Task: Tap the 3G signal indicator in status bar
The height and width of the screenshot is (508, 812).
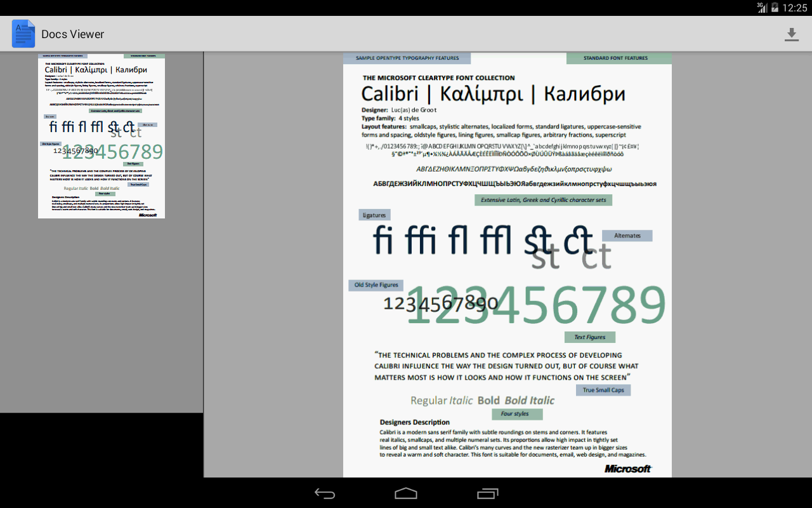Action: click(x=762, y=8)
